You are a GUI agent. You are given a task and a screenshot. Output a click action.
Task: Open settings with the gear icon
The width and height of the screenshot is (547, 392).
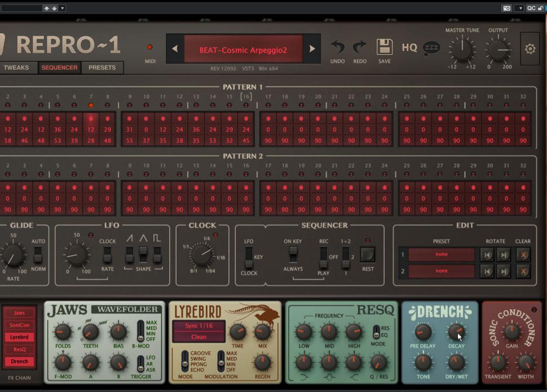[530, 49]
